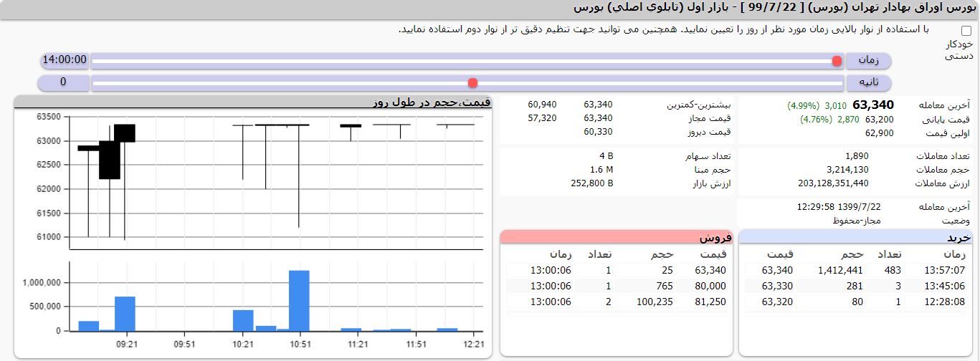The width and height of the screenshot is (980, 361).
Task: Click the red handle on the ثانیه slider
Action: pyautogui.click(x=472, y=82)
